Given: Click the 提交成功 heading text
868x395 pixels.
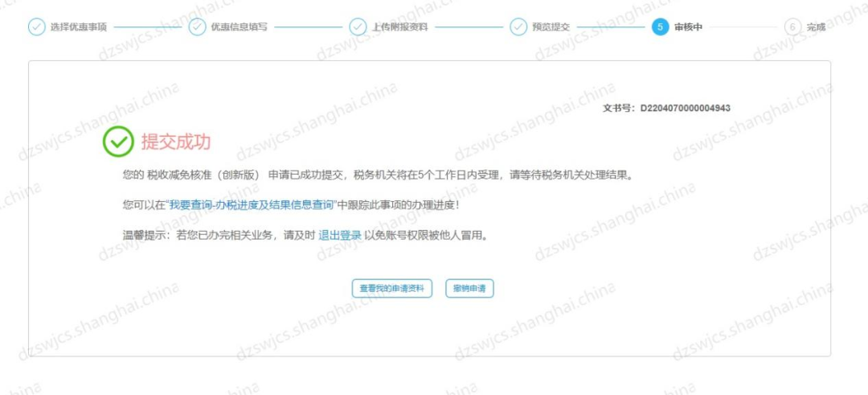Looking at the screenshot, I should coord(176,142).
